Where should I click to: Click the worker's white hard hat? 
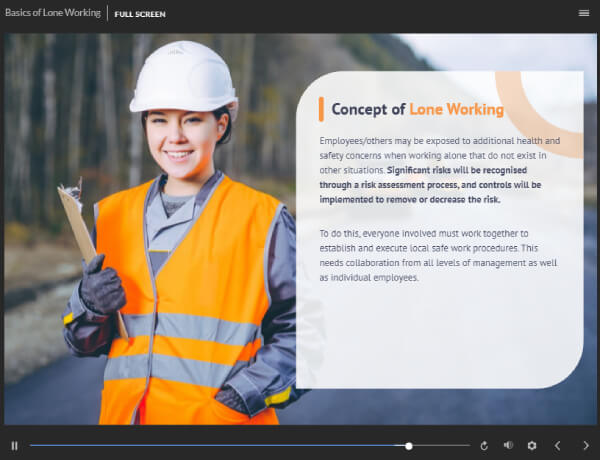(183, 77)
